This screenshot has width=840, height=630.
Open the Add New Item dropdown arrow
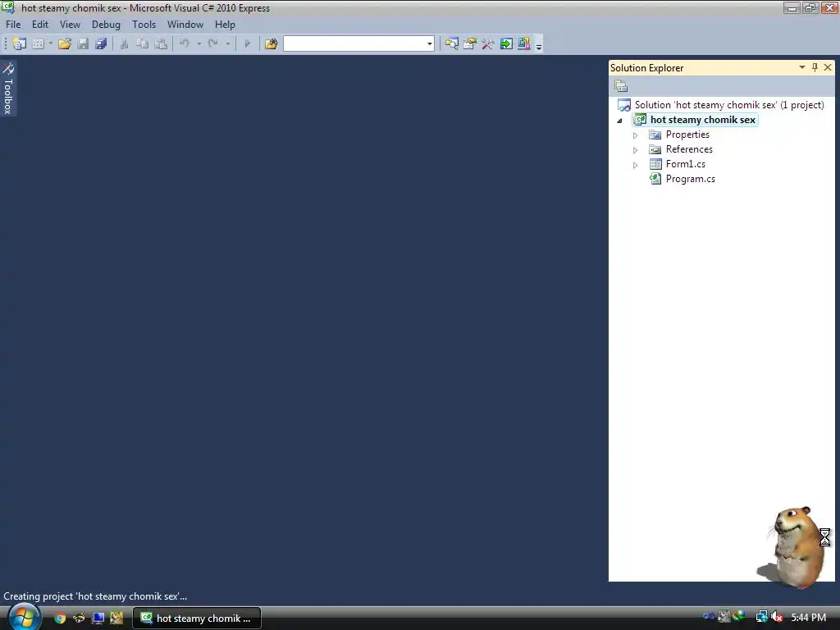[x=51, y=44]
